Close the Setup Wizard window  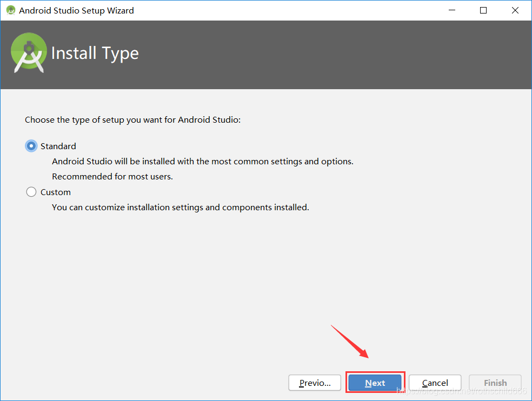point(515,10)
